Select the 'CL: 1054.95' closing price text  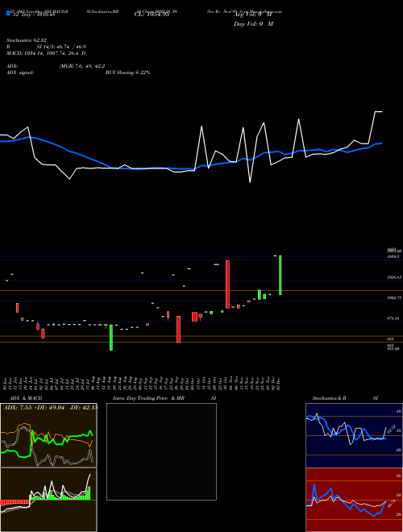pos(152,15)
